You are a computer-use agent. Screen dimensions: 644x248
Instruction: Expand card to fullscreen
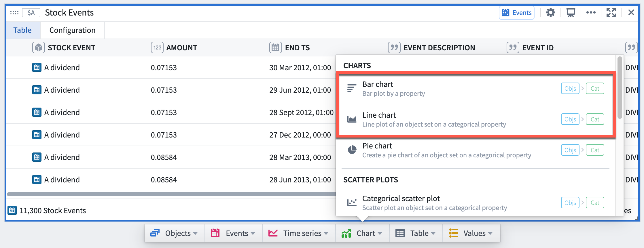(611, 13)
